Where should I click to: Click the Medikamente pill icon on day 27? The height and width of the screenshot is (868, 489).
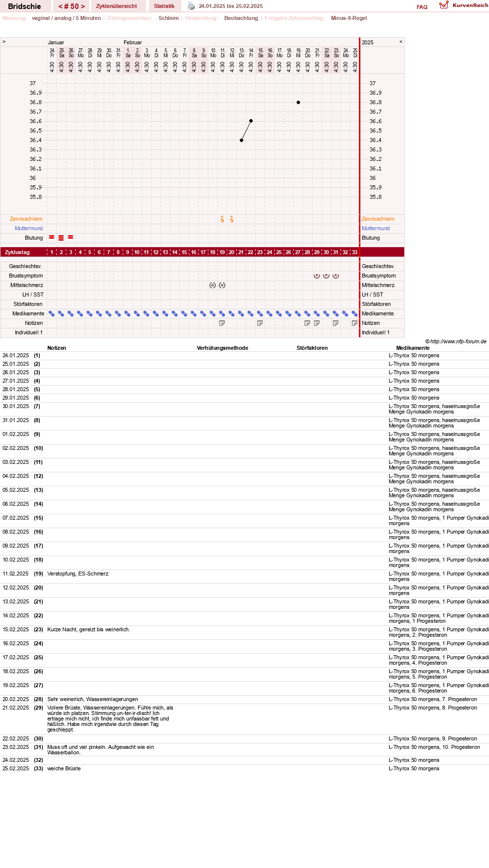[x=298, y=313]
